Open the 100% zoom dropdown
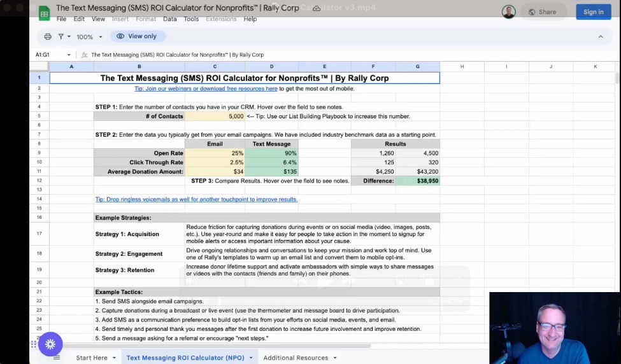 point(89,37)
